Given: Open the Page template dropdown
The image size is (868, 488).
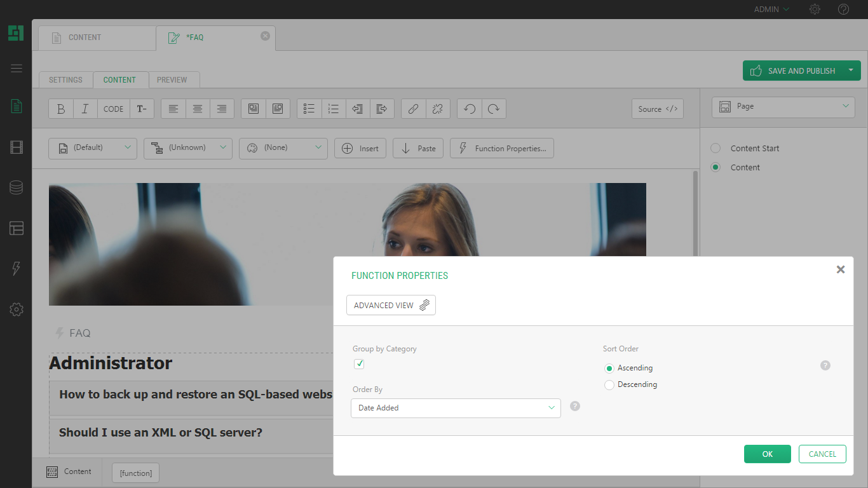Looking at the screenshot, I should click(x=783, y=107).
